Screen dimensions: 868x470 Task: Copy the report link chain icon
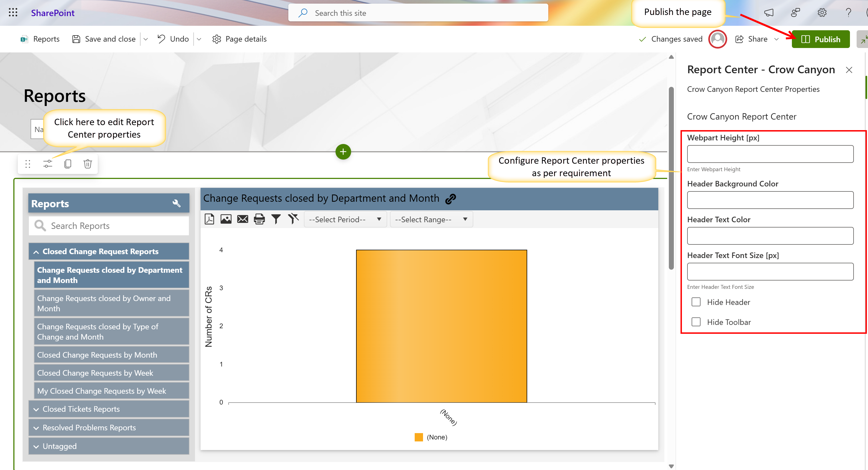click(451, 199)
